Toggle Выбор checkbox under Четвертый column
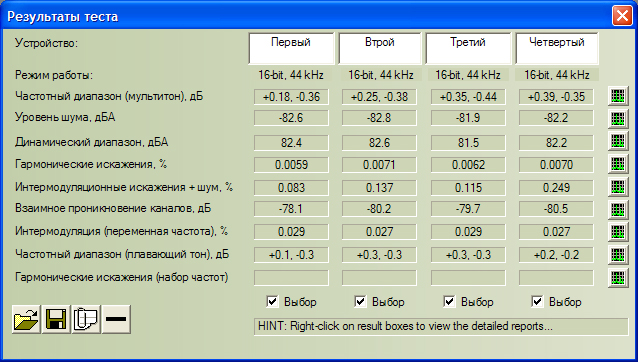 (x=537, y=301)
